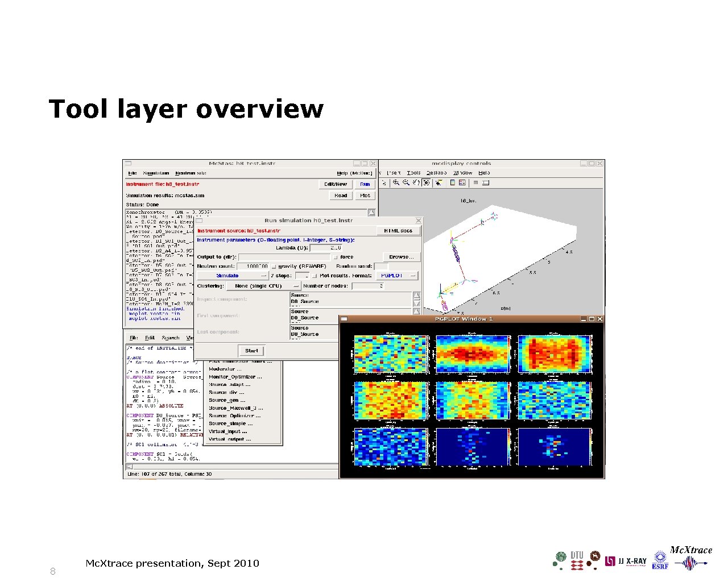728x582 pixels.
Task: Open the PGPLOT format dropdown
Action: point(397,276)
